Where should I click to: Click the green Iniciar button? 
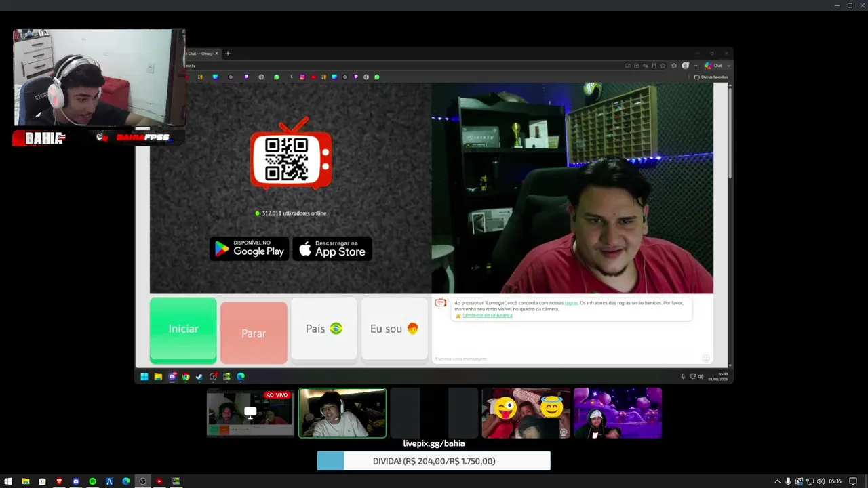coord(183,329)
